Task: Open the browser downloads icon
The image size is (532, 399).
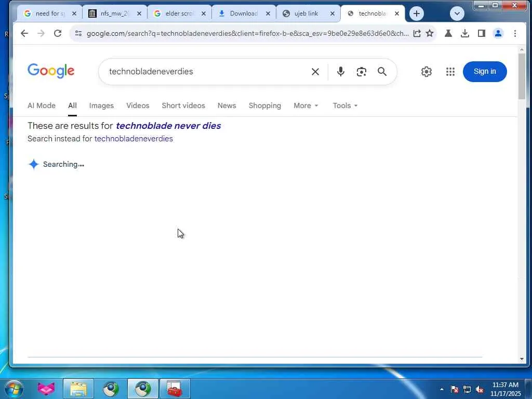Action: 465,33
